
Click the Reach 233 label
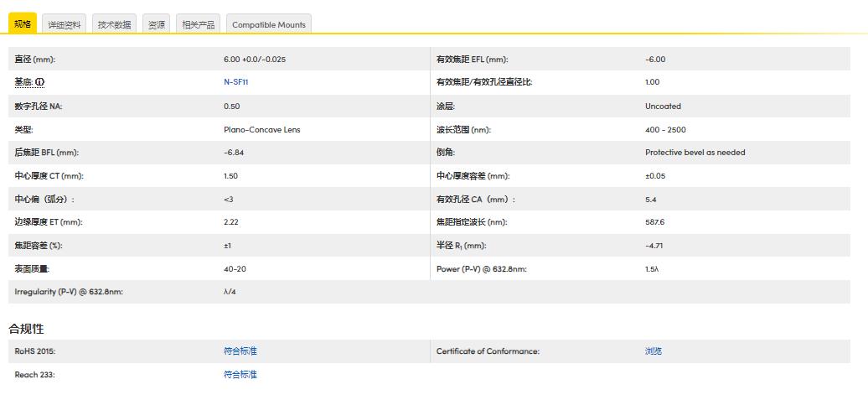click(34, 375)
